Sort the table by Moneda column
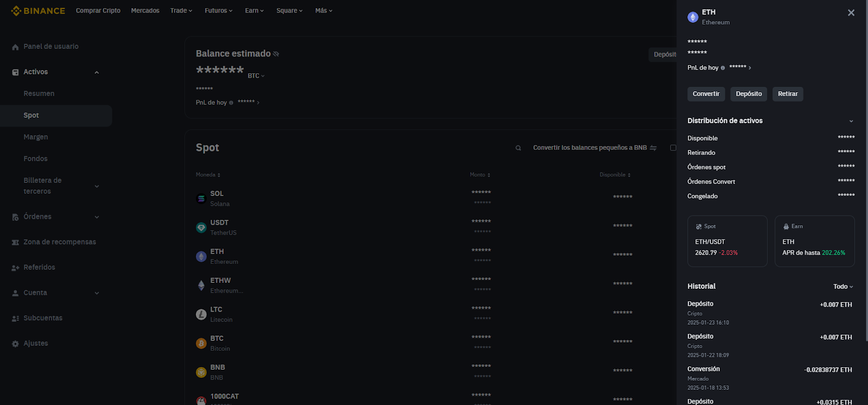Image resolution: width=868 pixels, height=405 pixels. 208,175
